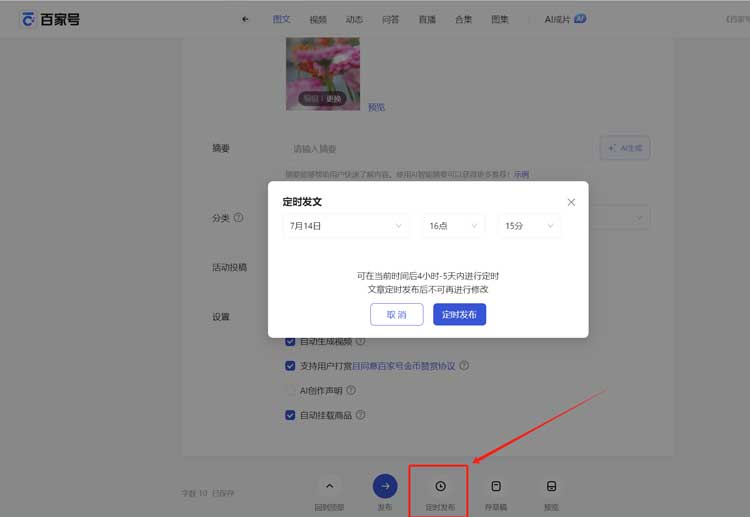Click the 摘要 input field

[438, 149]
